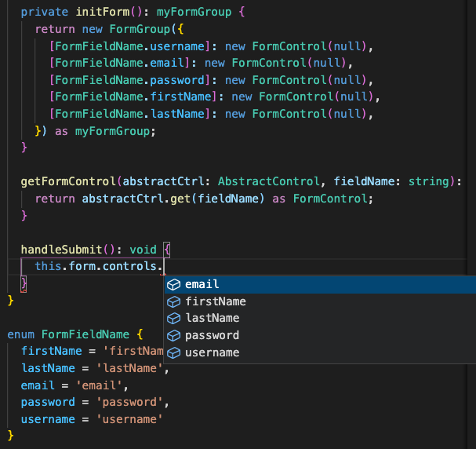Click the cube icon beside lastName suggestion
This screenshot has height=449, width=476.
(x=173, y=319)
